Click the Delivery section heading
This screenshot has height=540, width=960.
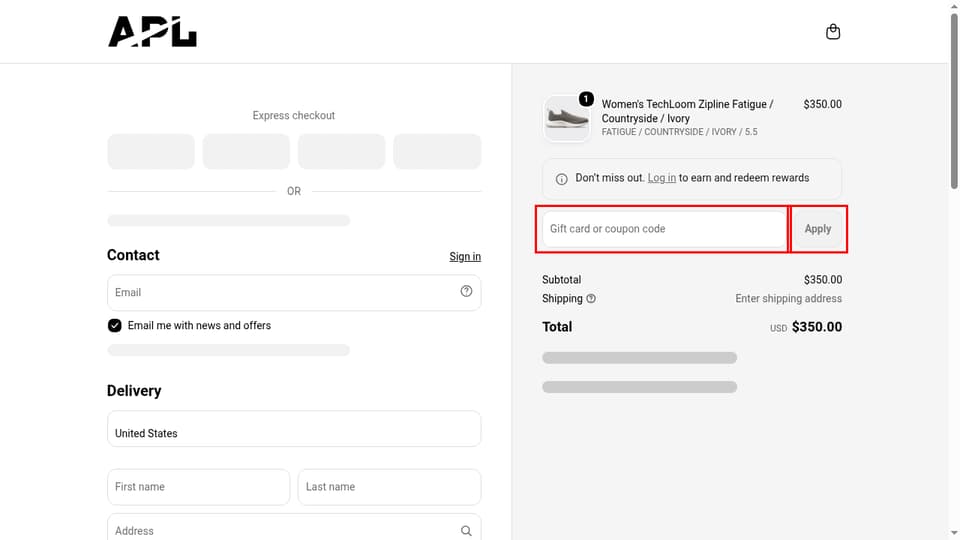pyautogui.click(x=134, y=391)
